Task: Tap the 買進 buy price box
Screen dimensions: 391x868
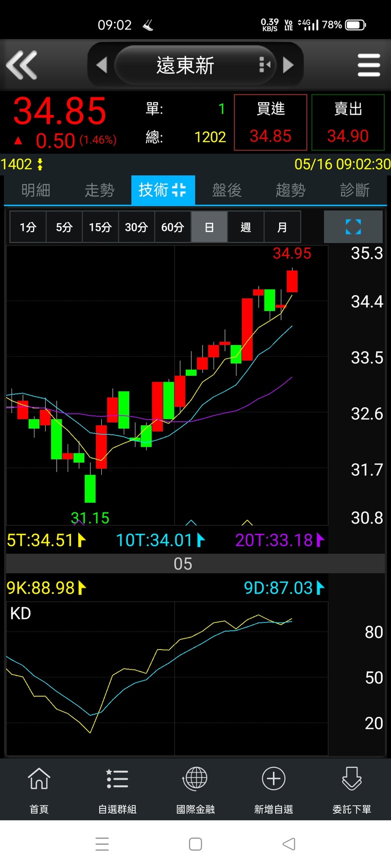Action: [x=271, y=122]
